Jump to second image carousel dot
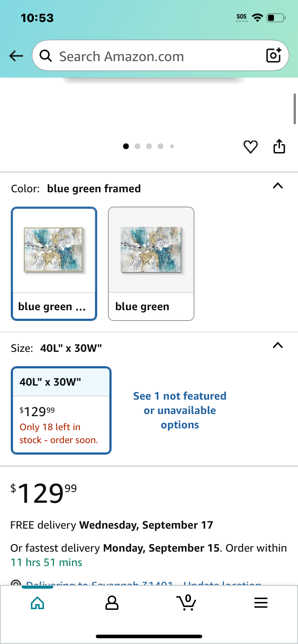Viewport: 298px width, 644px height. 137,146
